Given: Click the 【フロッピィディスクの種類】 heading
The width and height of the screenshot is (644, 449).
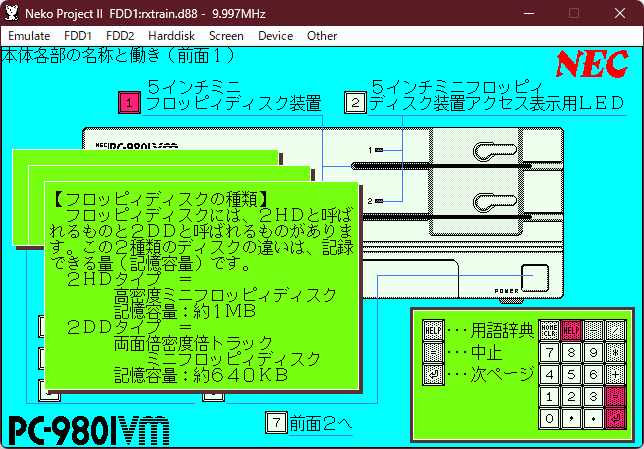Looking at the screenshot, I should point(161,199).
